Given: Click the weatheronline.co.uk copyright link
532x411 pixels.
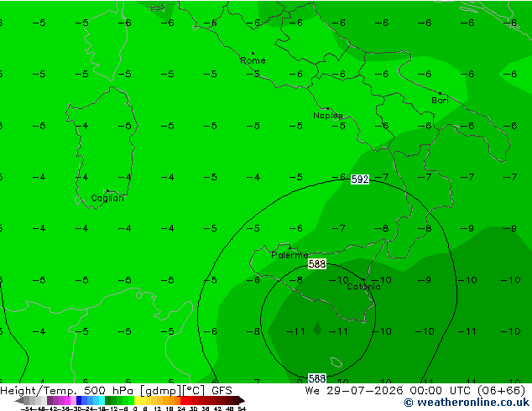Looking at the screenshot, I should click(x=467, y=403).
